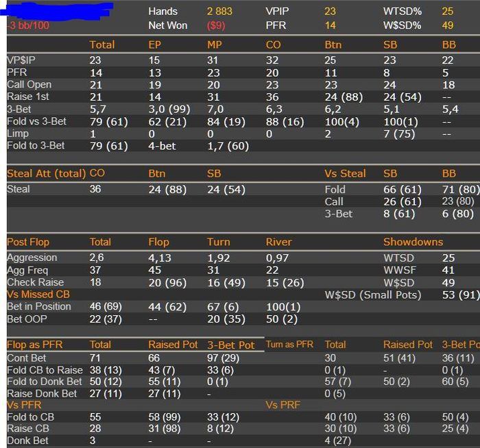Image resolution: width=480 pixels, height=448 pixels.
Task: Select the 4-bet value '1,7 (60)'
Action: (x=228, y=146)
